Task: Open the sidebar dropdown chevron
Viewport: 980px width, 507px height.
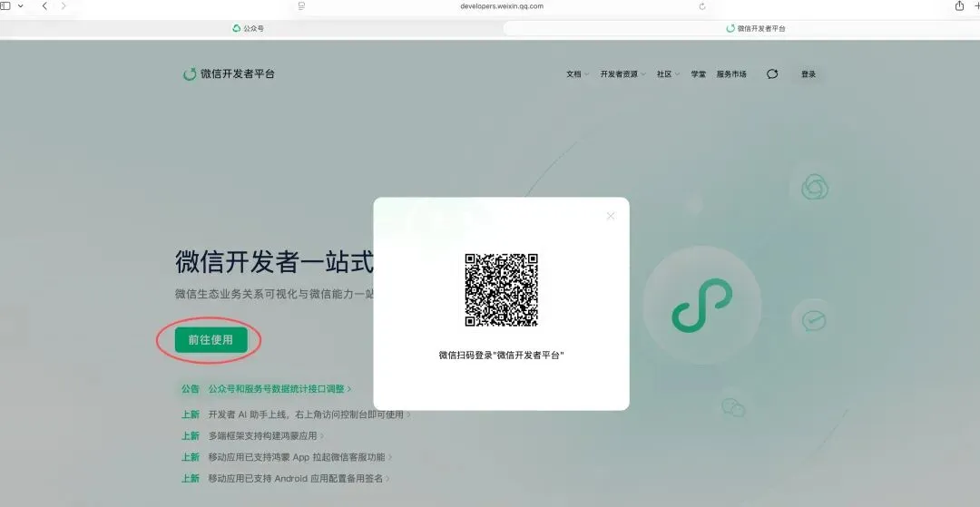Action: (20, 6)
